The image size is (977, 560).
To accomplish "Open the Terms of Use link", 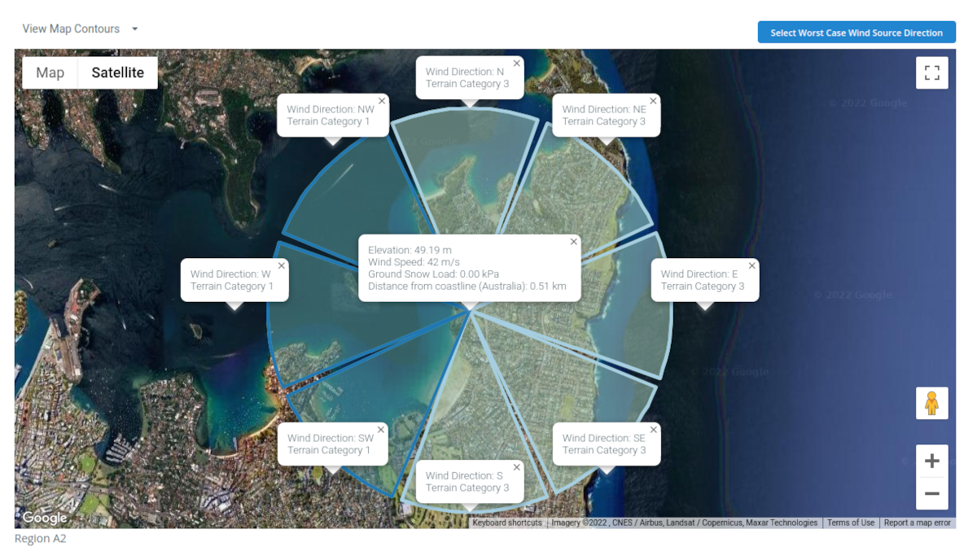I will click(x=850, y=523).
